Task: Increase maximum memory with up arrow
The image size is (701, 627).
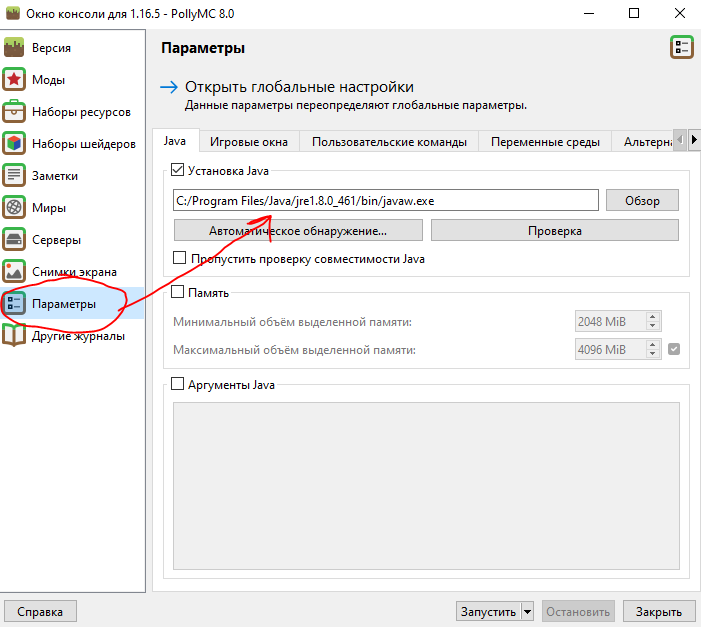Action: (653, 345)
